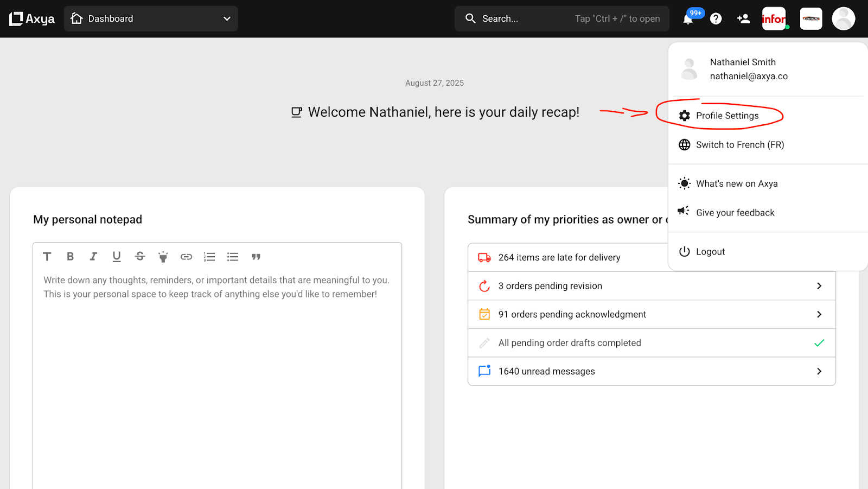Screen dimensions: 868x489
Task: Click the invite user icon
Action: tap(743, 19)
